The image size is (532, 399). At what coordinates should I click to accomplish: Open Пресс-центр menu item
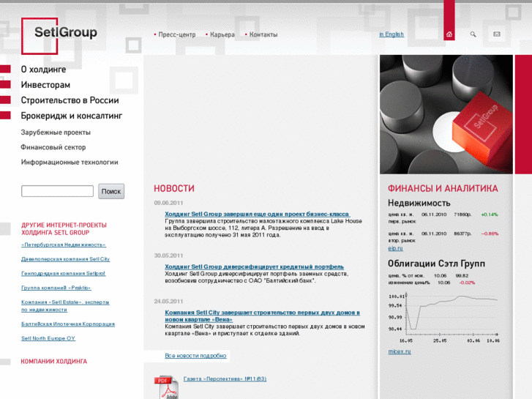[x=177, y=34]
